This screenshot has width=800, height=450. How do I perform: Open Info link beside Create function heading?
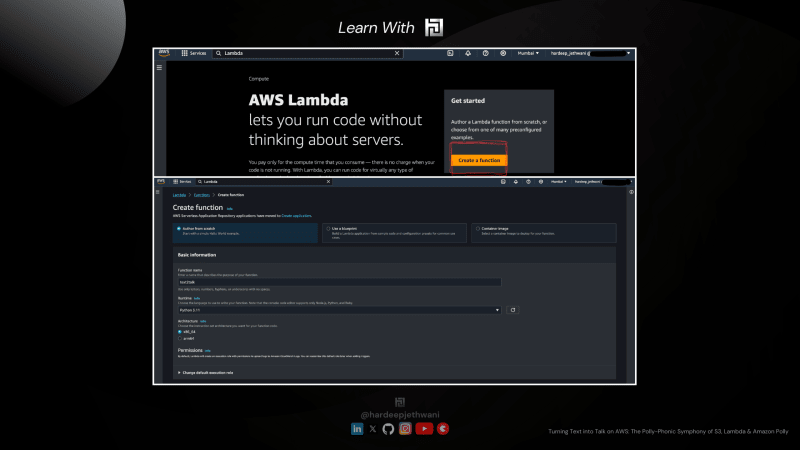pos(230,208)
